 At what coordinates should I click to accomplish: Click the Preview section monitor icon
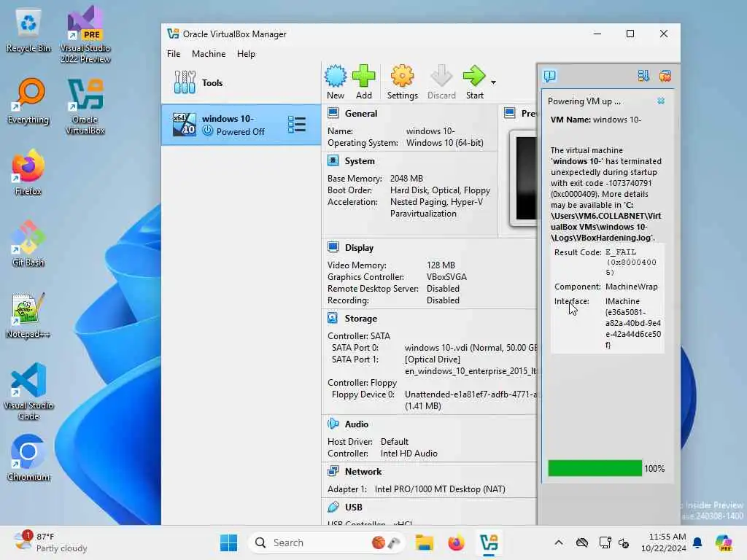click(x=509, y=113)
